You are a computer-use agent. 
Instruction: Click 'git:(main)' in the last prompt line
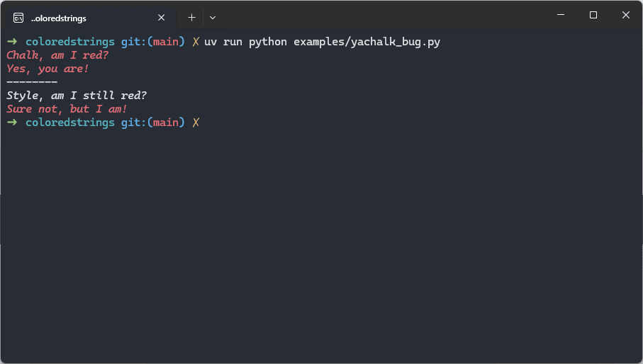click(153, 123)
